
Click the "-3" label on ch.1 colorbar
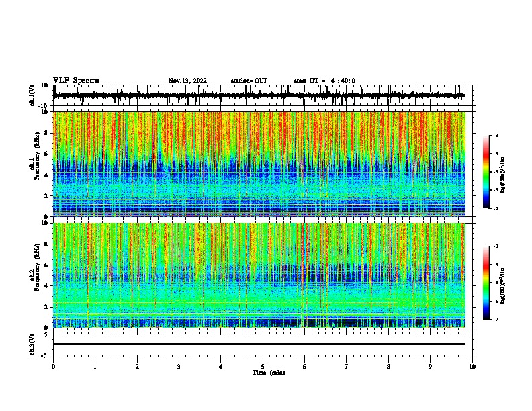tap(495, 135)
